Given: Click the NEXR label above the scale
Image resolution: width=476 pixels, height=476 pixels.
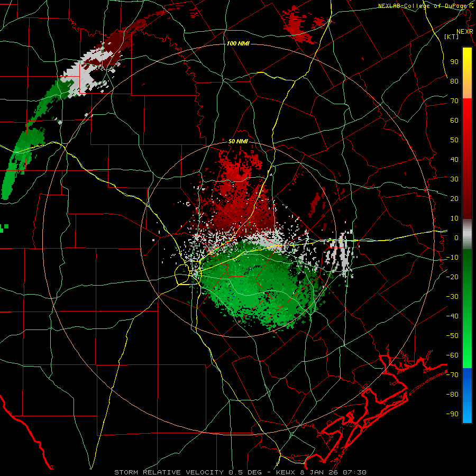Looking at the screenshot, I should [464, 32].
